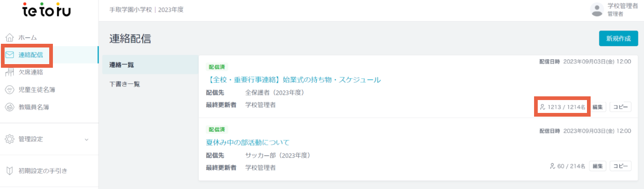Expand the 管理設定 chevron
This screenshot has width=644, height=189.
tap(86, 139)
